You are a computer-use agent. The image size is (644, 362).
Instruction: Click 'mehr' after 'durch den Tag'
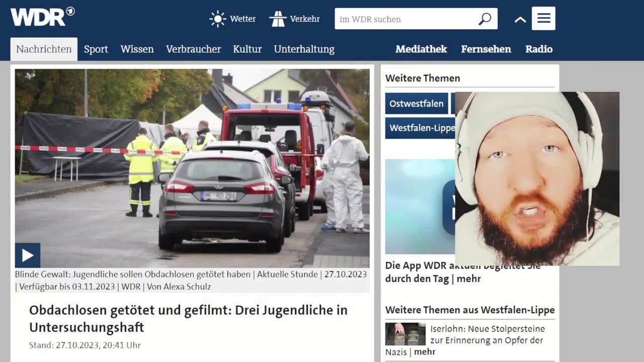click(469, 279)
